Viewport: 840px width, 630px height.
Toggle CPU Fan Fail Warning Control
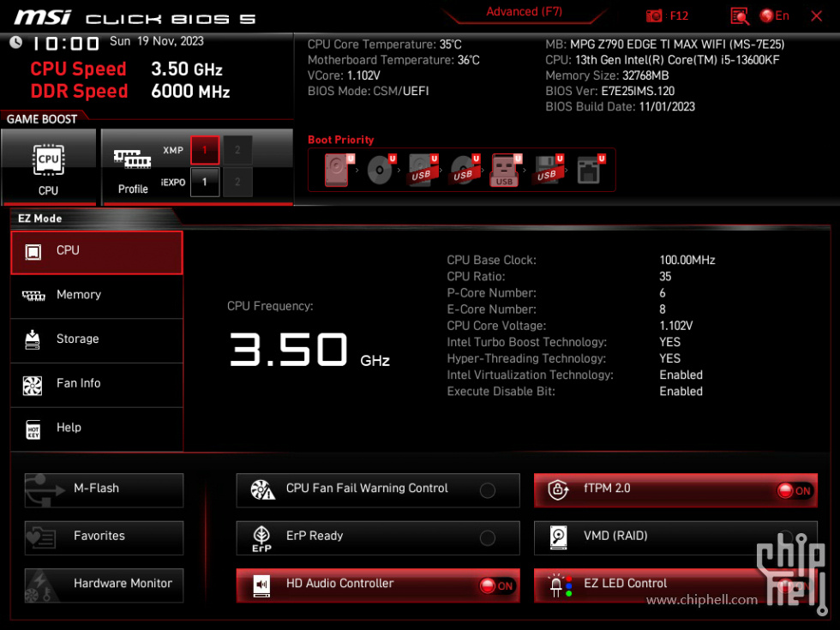point(378,489)
